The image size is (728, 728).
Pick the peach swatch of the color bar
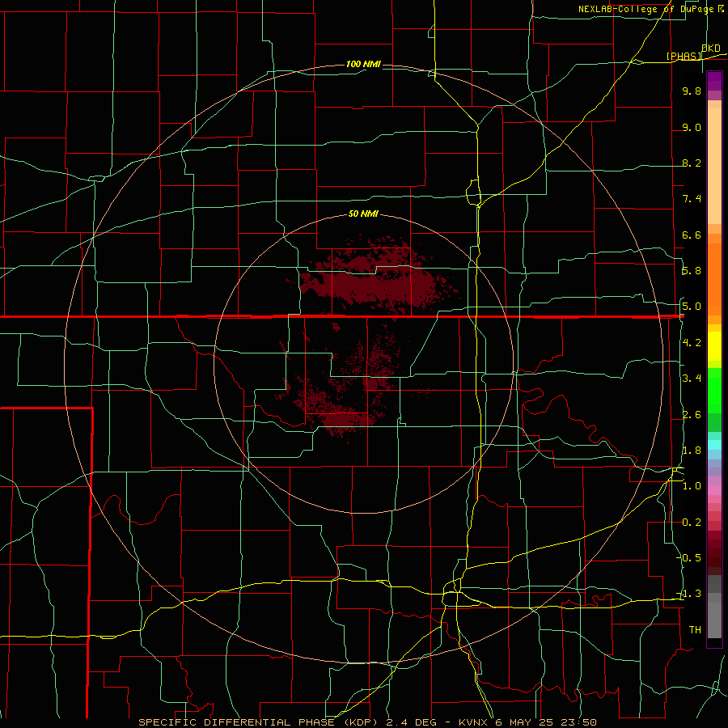(x=714, y=167)
